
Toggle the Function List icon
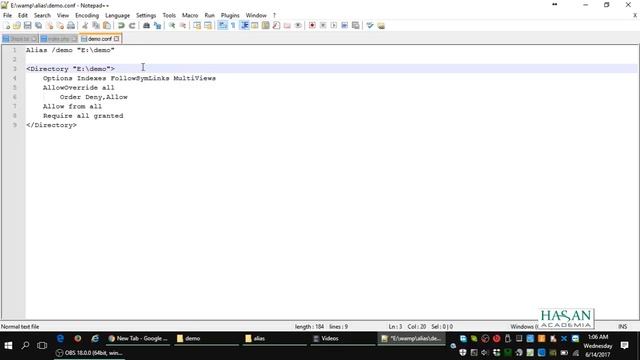(x=276, y=26)
